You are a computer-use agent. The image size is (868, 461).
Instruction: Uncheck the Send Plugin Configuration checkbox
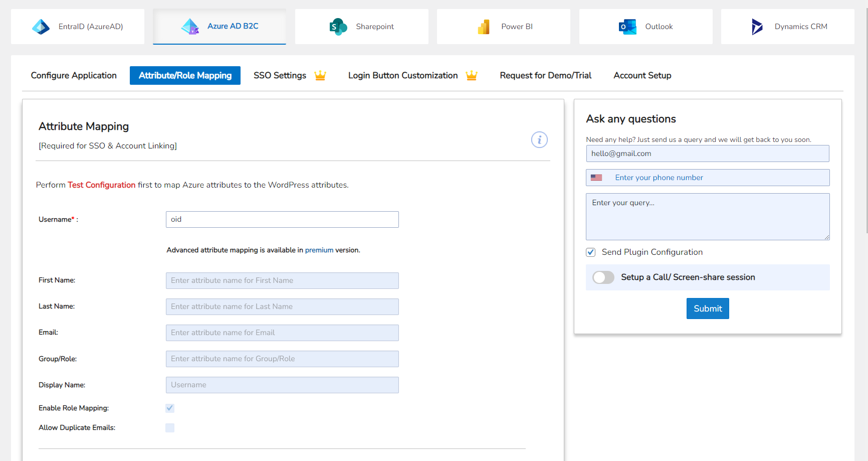point(590,252)
